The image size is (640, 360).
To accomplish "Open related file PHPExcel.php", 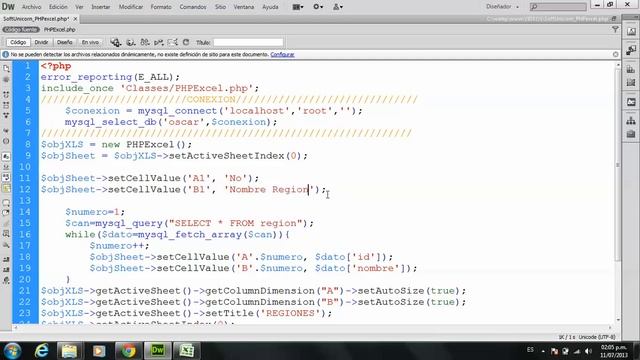I will pos(60,29).
